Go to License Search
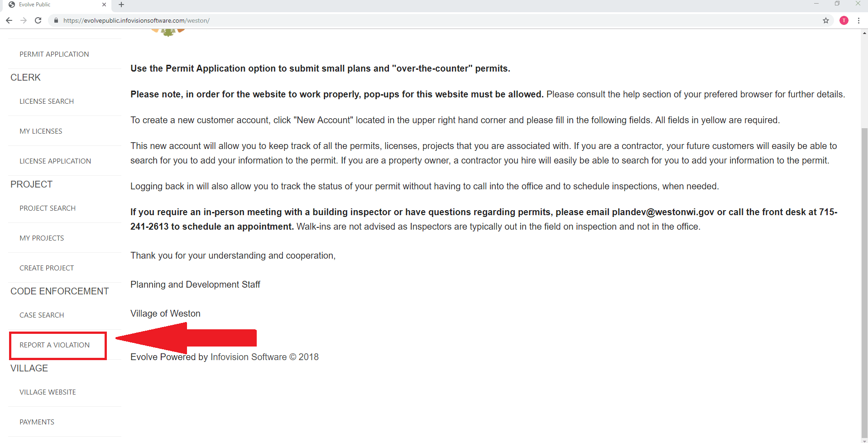 pyautogui.click(x=47, y=101)
